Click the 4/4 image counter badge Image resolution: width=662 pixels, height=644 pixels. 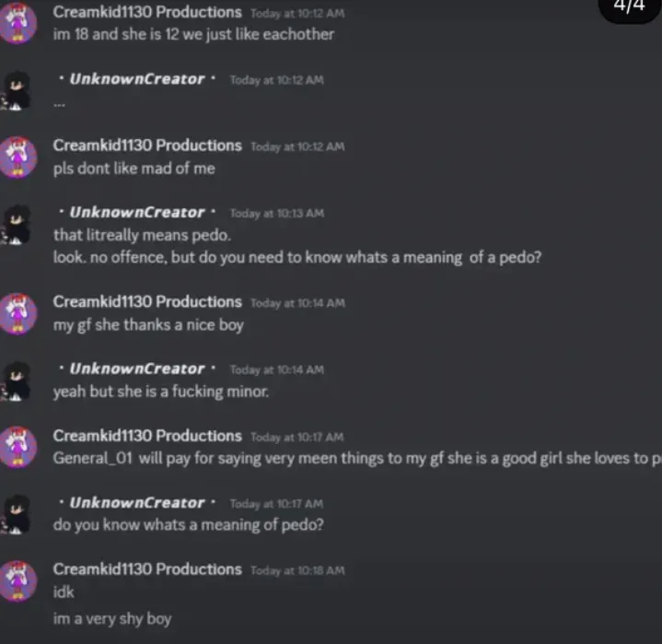click(629, 7)
